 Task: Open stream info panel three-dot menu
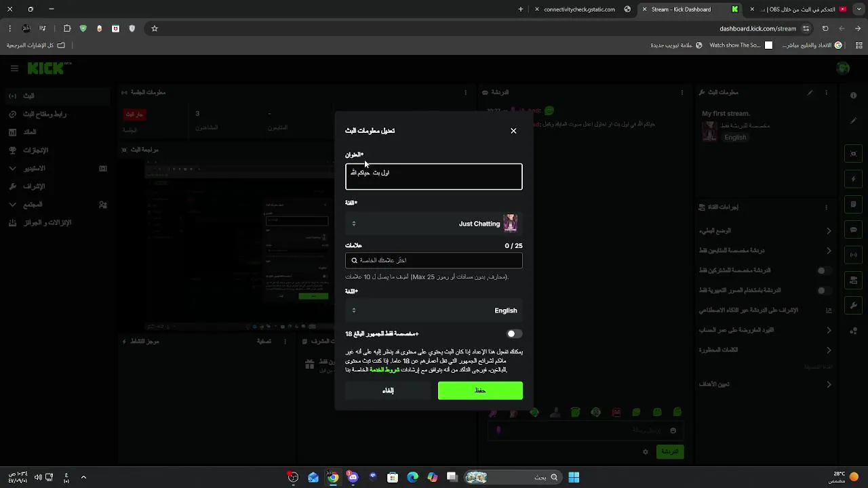[x=826, y=92]
